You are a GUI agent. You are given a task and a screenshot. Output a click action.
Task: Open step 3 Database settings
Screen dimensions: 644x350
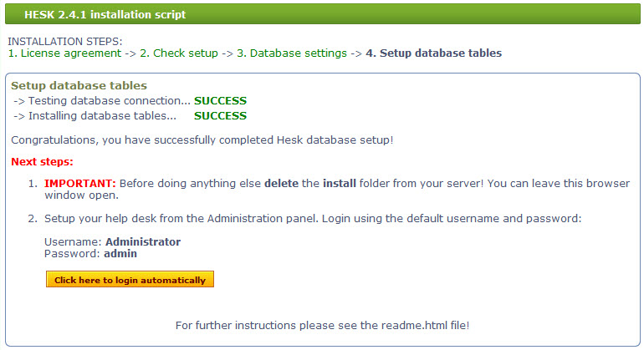[x=292, y=53]
